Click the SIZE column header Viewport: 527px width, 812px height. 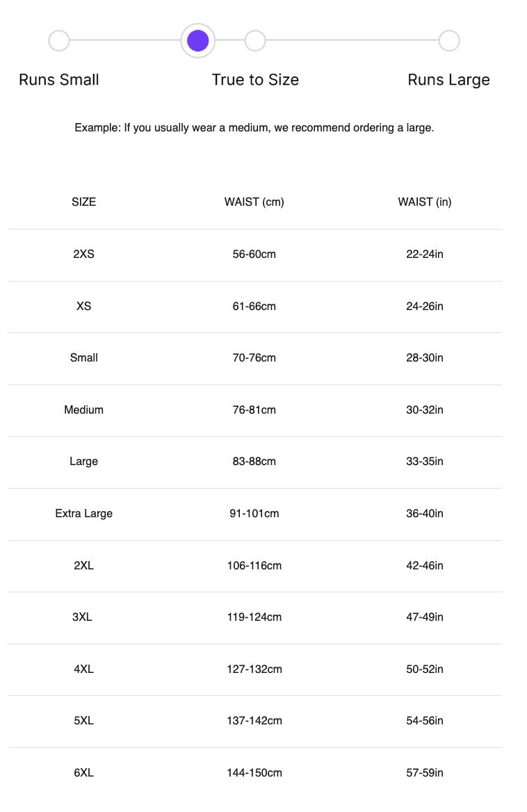[83, 202]
